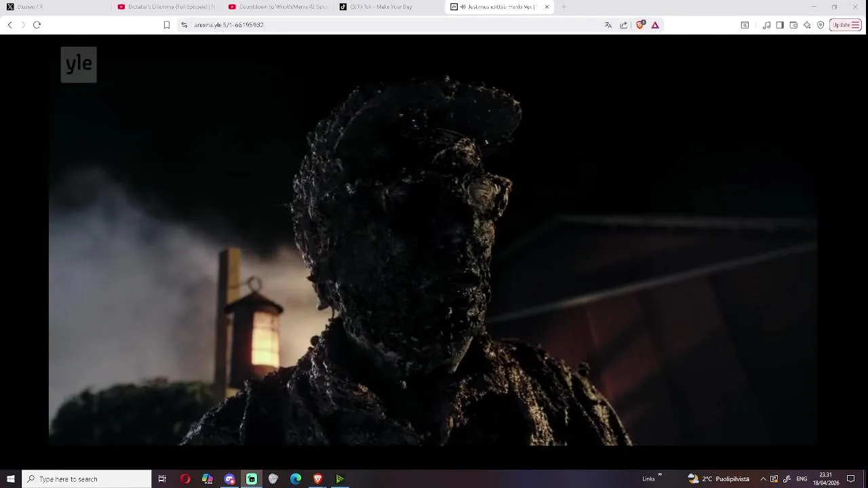The width and height of the screenshot is (868, 488).
Task: Open the clock showing 23.31
Action: pyautogui.click(x=826, y=479)
